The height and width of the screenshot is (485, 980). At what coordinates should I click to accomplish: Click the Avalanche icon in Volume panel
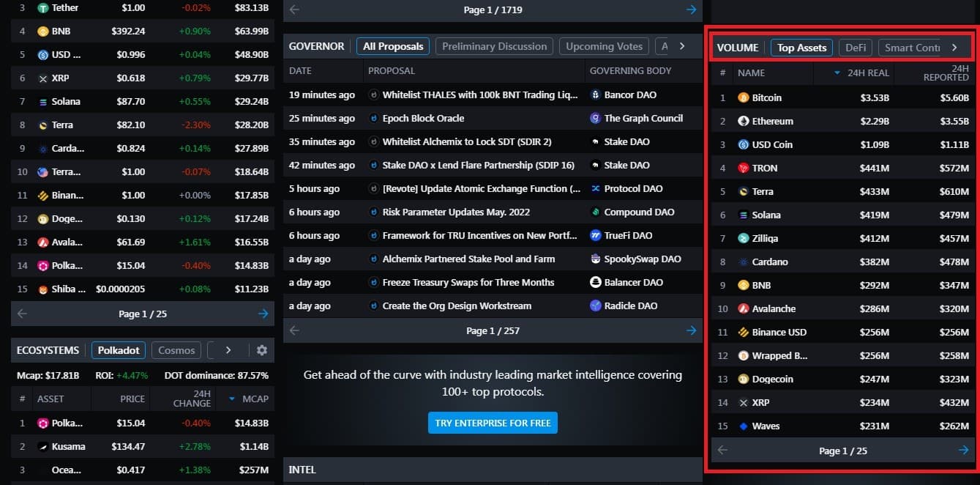pos(744,308)
